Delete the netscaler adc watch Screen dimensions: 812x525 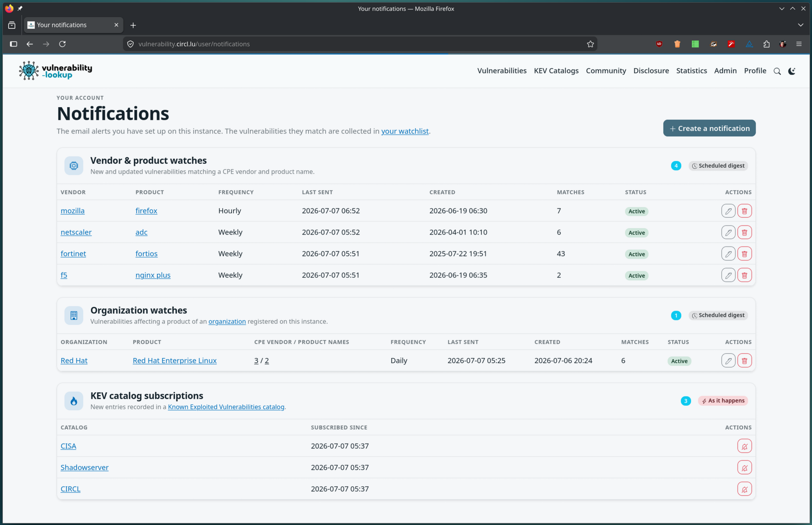point(744,232)
